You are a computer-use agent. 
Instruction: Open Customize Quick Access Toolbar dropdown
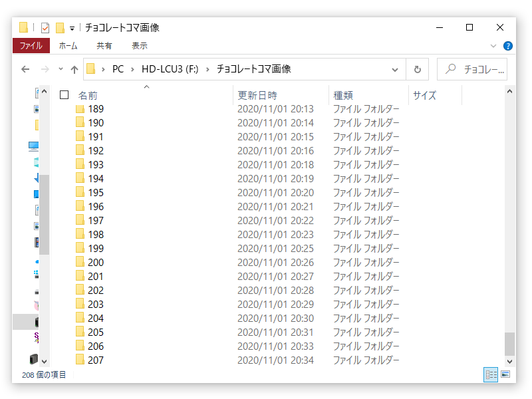(x=72, y=29)
